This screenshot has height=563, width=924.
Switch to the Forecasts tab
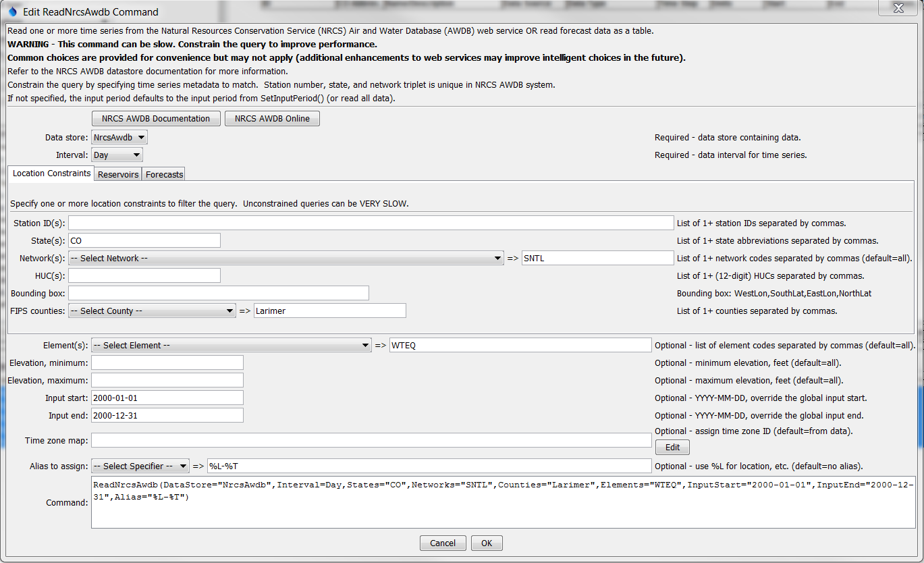[x=164, y=174]
